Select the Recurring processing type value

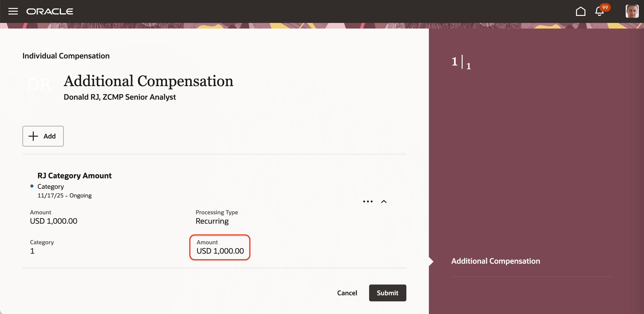point(212,221)
